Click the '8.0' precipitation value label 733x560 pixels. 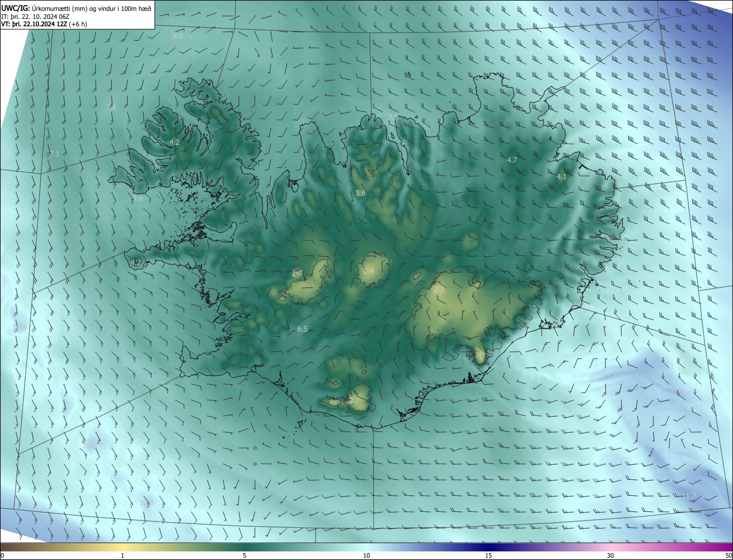point(178,36)
